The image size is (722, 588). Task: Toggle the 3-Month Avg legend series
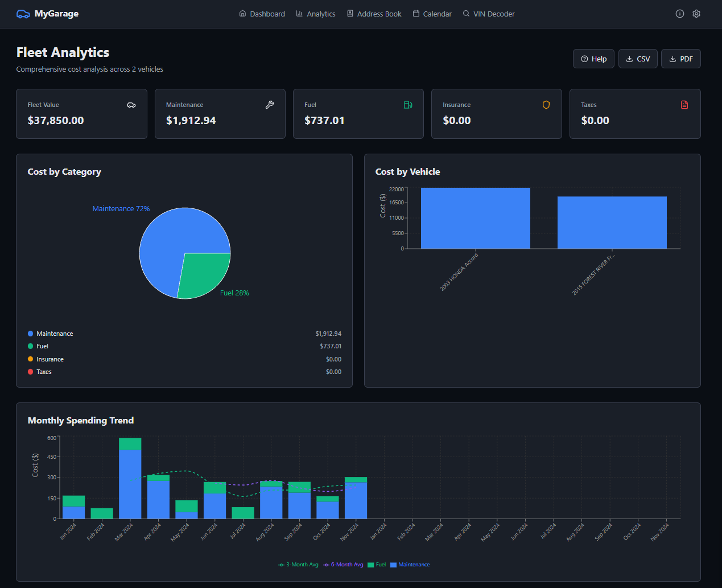(x=298, y=565)
